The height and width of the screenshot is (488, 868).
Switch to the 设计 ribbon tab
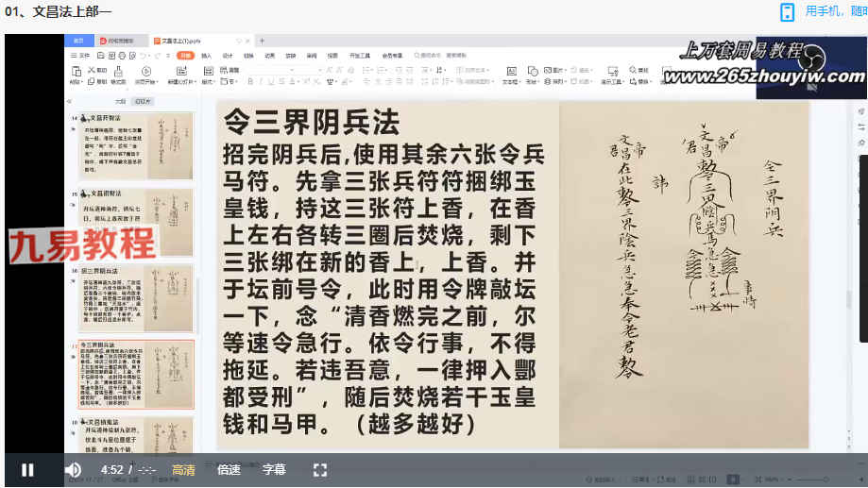point(228,56)
